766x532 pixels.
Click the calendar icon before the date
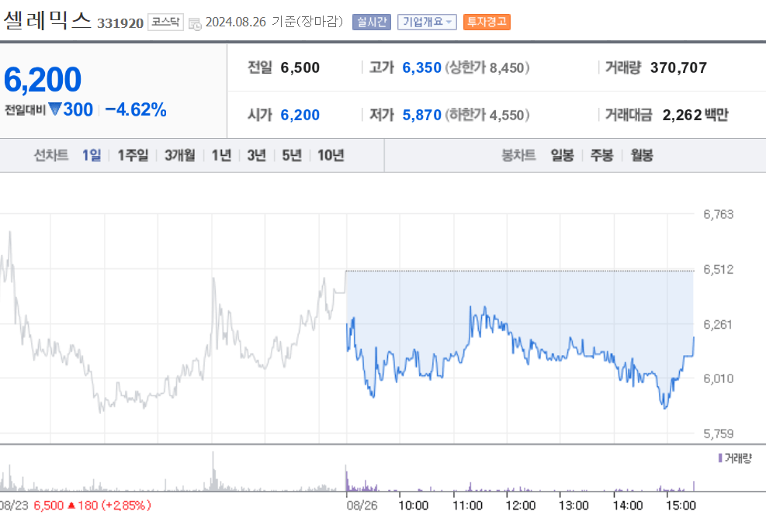[195, 23]
